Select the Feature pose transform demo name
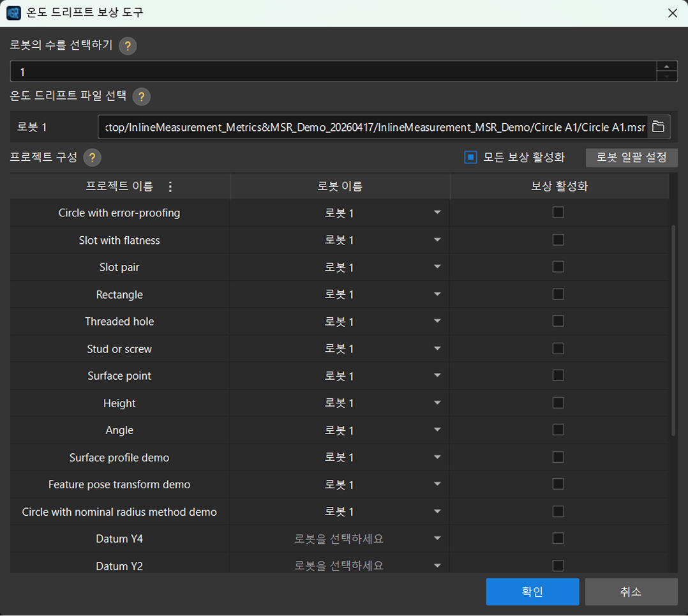688x616 pixels. 119,485
